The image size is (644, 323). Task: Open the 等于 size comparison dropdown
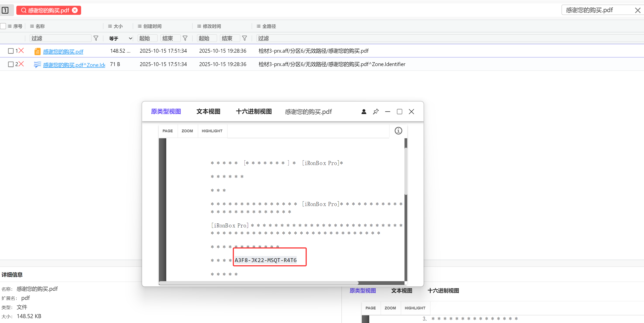[121, 38]
